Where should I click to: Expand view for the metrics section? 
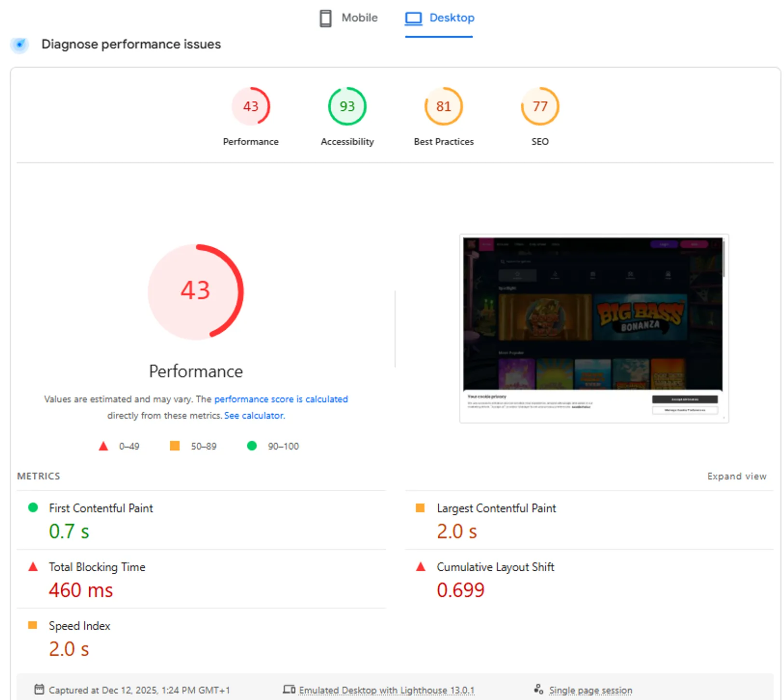737,476
